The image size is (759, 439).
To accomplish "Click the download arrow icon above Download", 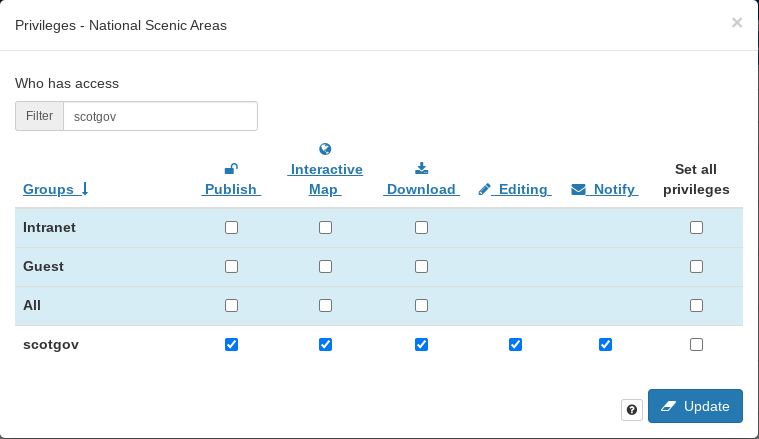I will point(422,168).
